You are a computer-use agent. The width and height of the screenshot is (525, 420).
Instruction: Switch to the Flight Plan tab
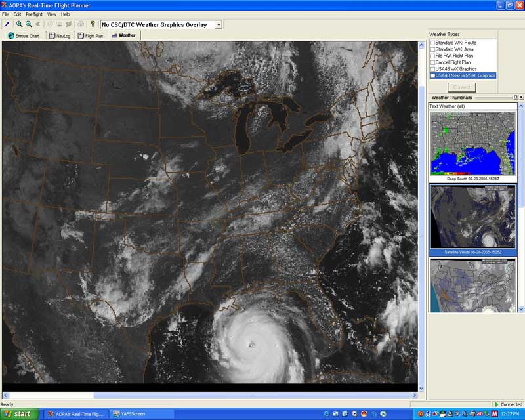point(90,35)
